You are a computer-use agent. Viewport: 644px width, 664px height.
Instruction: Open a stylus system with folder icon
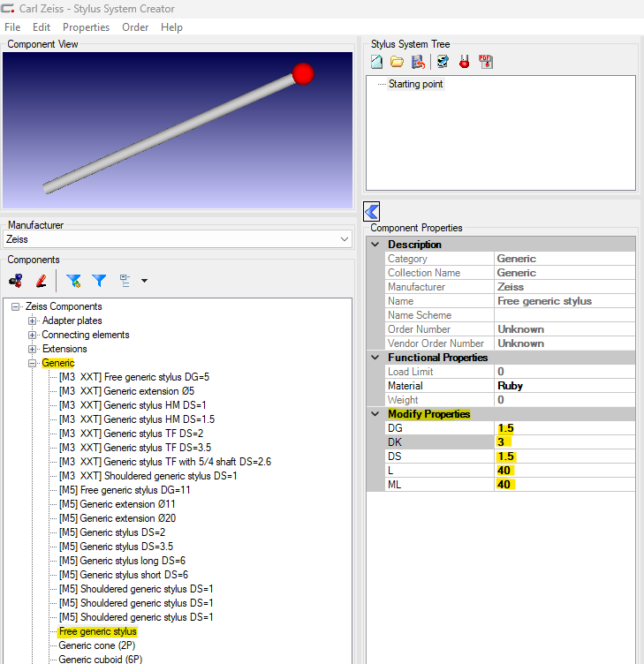pos(398,62)
